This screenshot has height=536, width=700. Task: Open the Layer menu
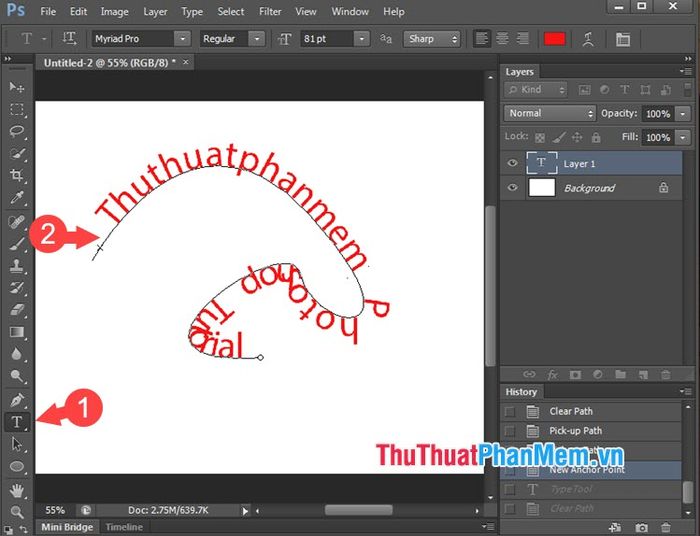click(x=155, y=12)
